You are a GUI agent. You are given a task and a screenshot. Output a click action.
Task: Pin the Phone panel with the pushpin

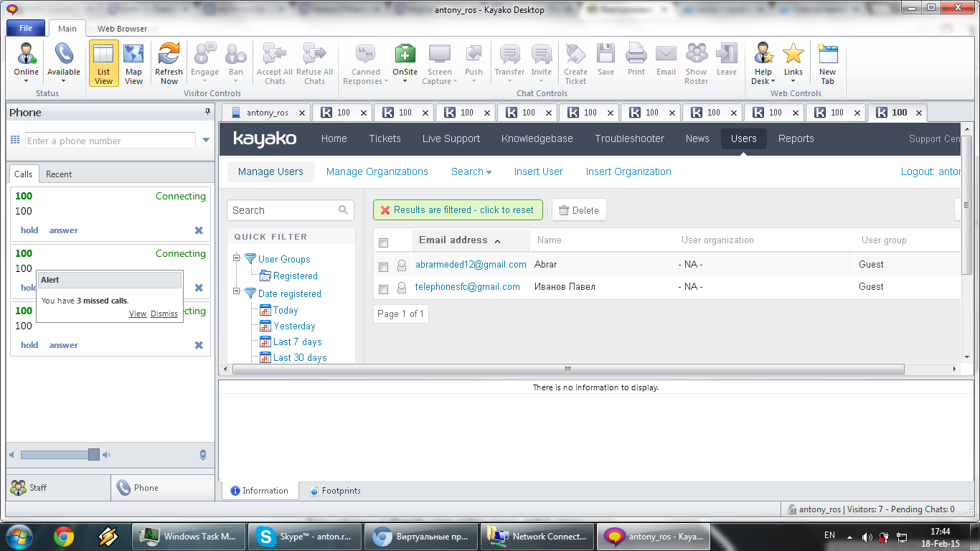(x=207, y=112)
